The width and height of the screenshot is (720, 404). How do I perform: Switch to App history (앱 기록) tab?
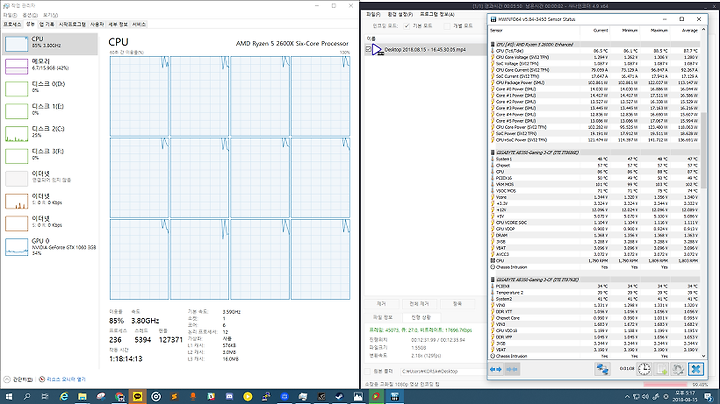click(x=47, y=24)
